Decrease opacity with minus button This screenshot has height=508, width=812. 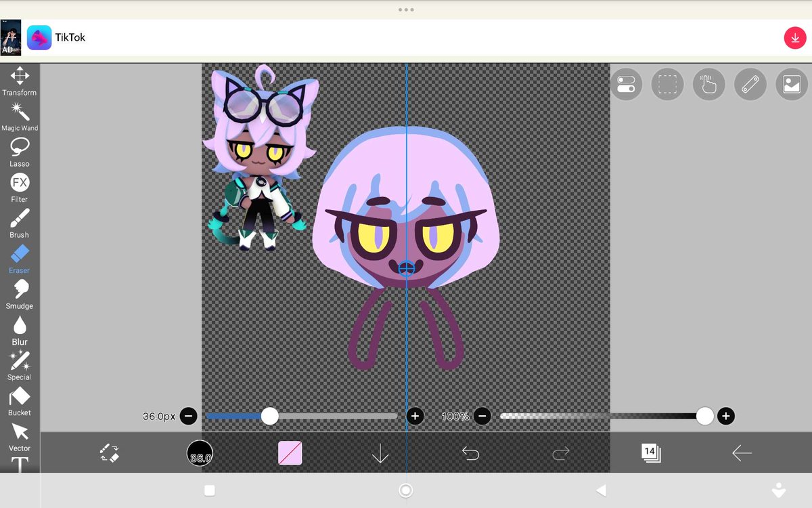(482, 416)
